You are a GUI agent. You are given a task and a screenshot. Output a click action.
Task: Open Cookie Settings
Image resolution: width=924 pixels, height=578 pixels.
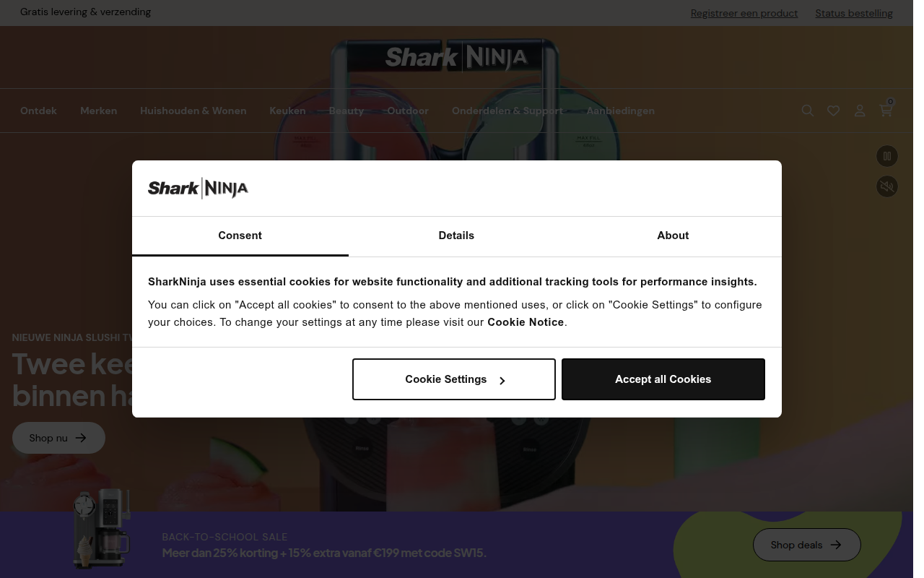[x=454, y=379]
